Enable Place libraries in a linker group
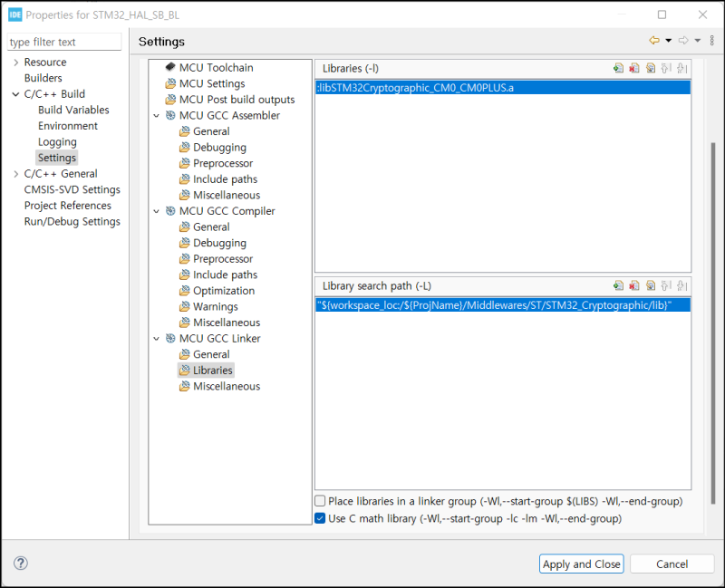 pyautogui.click(x=320, y=500)
